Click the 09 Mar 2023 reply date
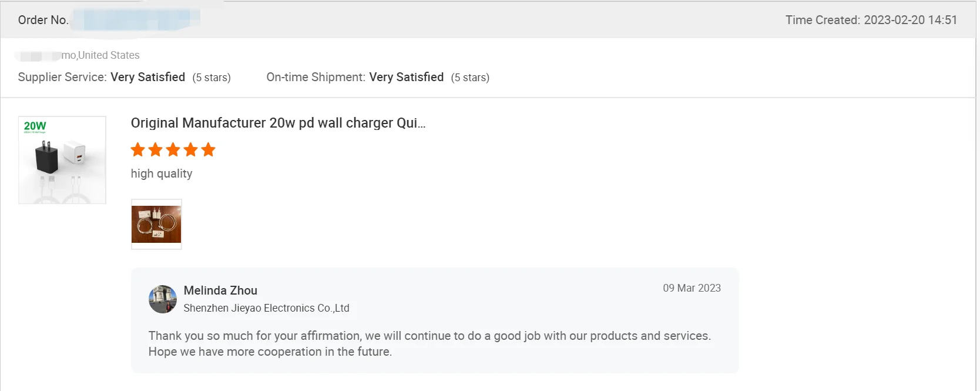The width and height of the screenshot is (980, 391). (692, 288)
